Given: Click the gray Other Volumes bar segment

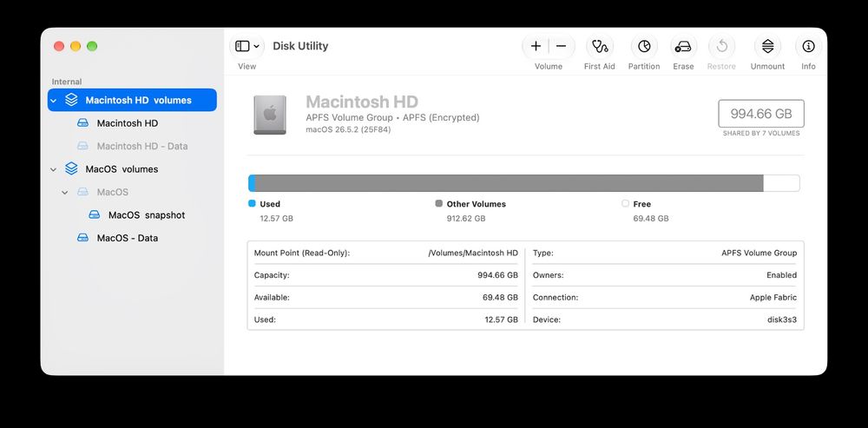Looking at the screenshot, I should point(510,183).
